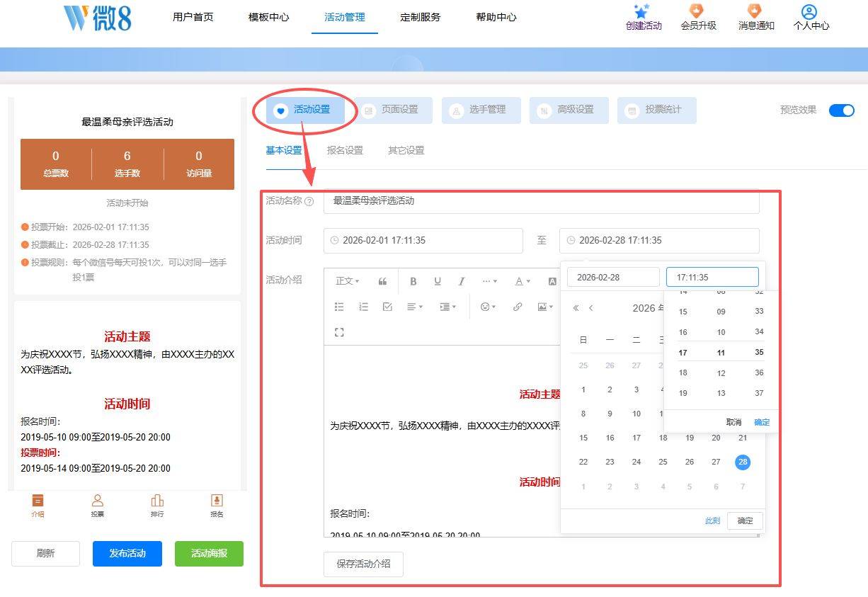Viewport: 868px width, 597px height.
Task: Click the italic formatting icon
Action: point(462,281)
